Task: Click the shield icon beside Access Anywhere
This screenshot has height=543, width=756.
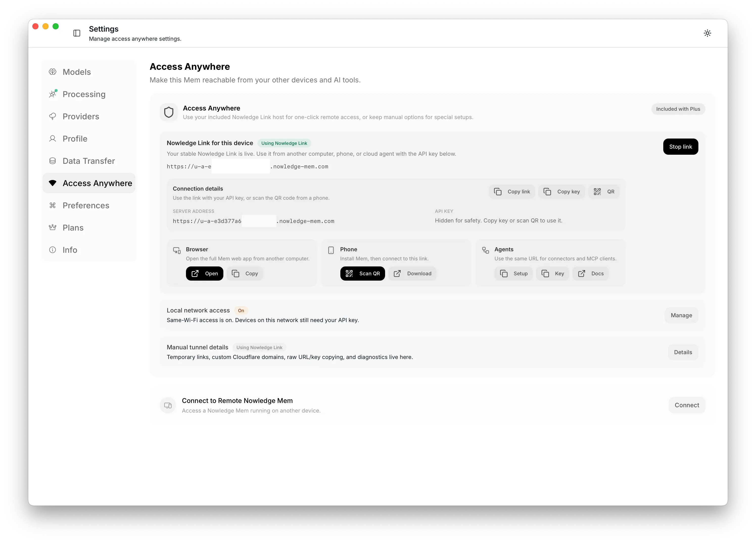Action: coord(169,112)
